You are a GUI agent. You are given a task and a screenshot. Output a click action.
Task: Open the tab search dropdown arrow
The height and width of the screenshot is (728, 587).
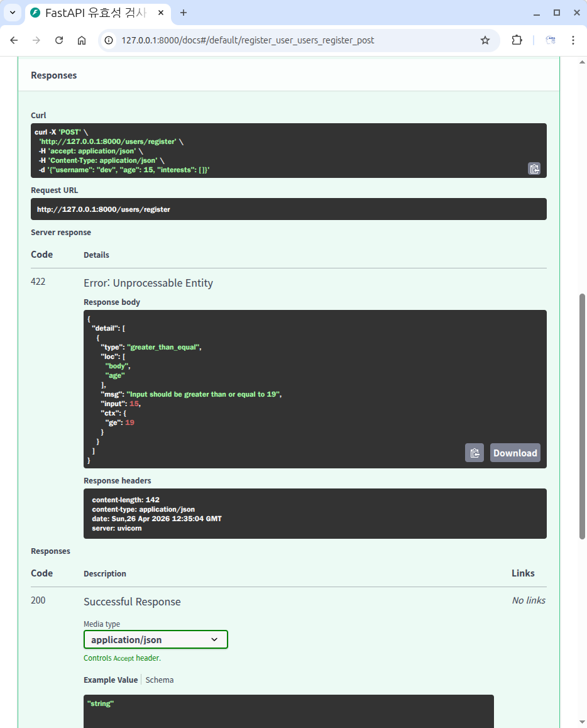[x=13, y=13]
